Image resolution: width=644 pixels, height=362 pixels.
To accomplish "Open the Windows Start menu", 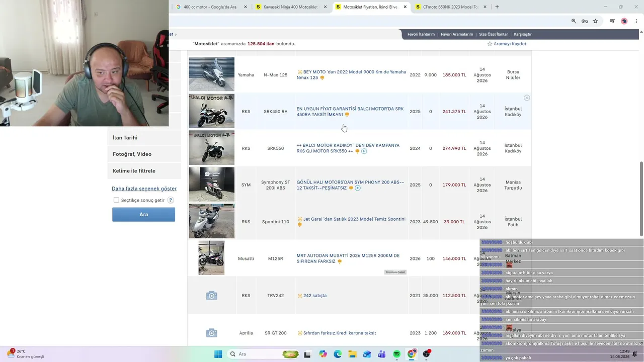I will pos(218,354).
